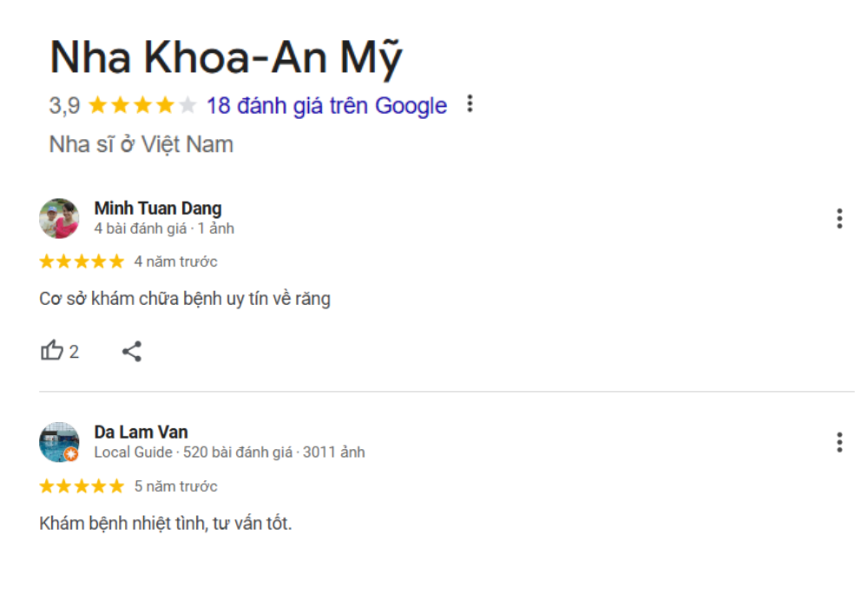Image resolution: width=868 pixels, height=608 pixels.
Task: Click the reviewer name Minh Tuan Dang
Action: 158,208
